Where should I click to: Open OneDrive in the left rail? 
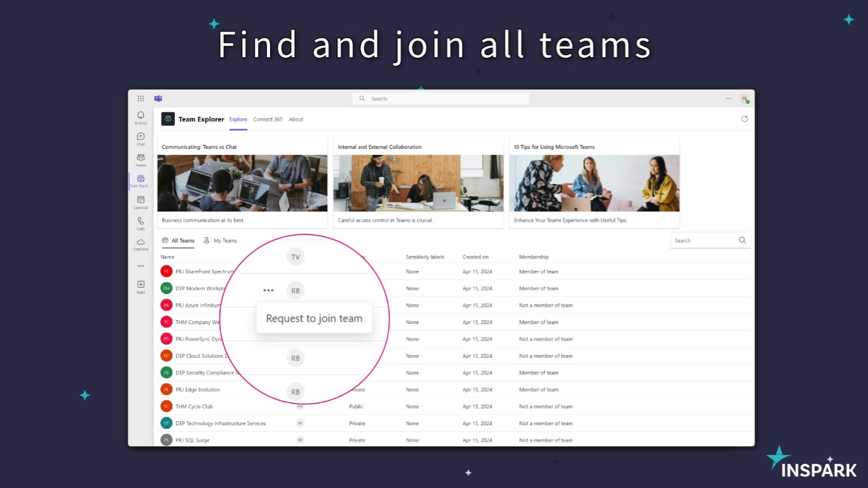pyautogui.click(x=140, y=245)
